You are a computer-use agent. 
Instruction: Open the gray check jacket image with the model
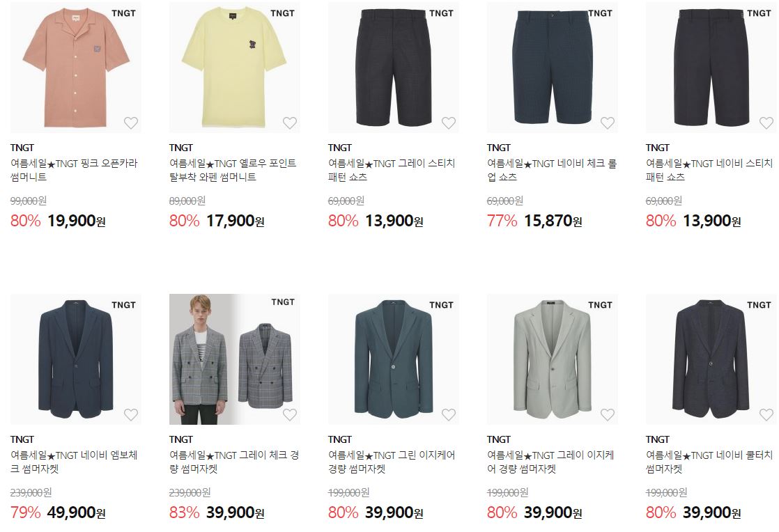click(x=235, y=359)
